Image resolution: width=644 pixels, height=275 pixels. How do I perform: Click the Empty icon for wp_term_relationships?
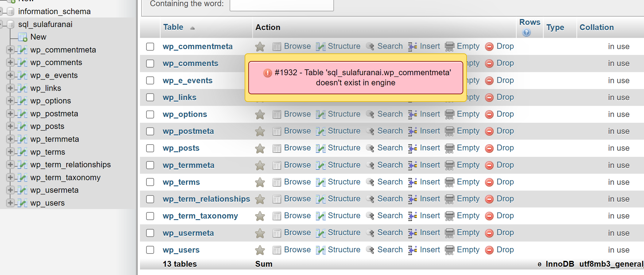pyautogui.click(x=449, y=199)
